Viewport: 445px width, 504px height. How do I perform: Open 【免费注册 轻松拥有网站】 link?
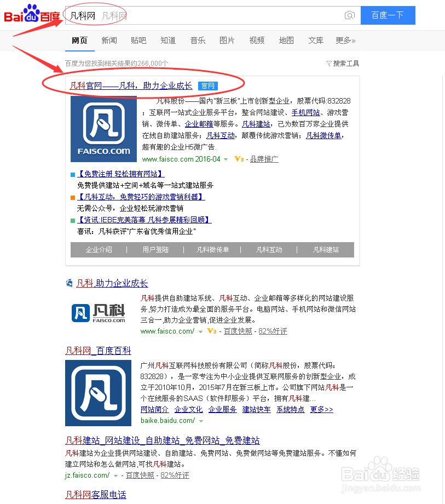pos(121,174)
